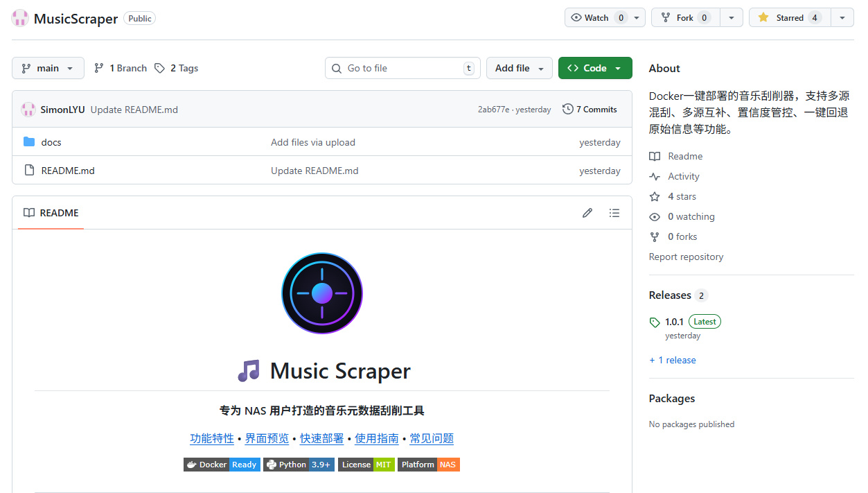Open the docs folder
Image resolution: width=868 pixels, height=493 pixels.
click(x=51, y=142)
